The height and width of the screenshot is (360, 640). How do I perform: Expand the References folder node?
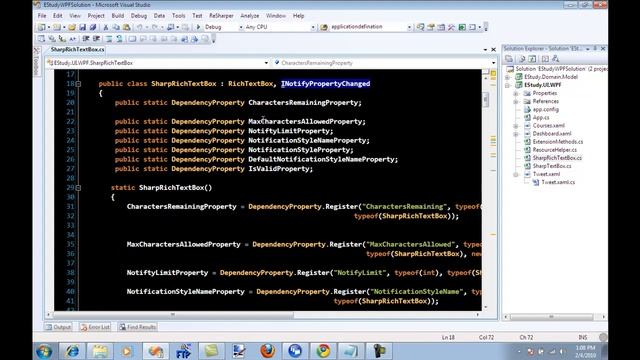(x=516, y=101)
